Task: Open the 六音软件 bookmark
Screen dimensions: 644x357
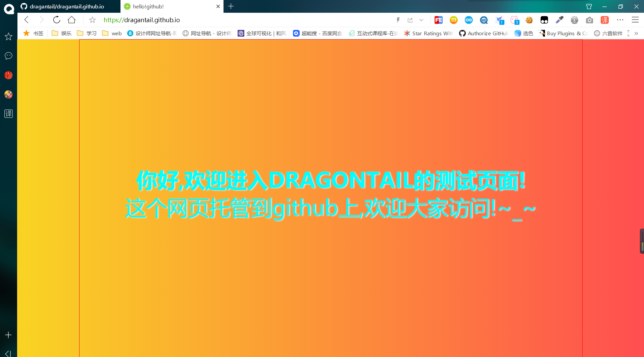Action: [x=608, y=33]
